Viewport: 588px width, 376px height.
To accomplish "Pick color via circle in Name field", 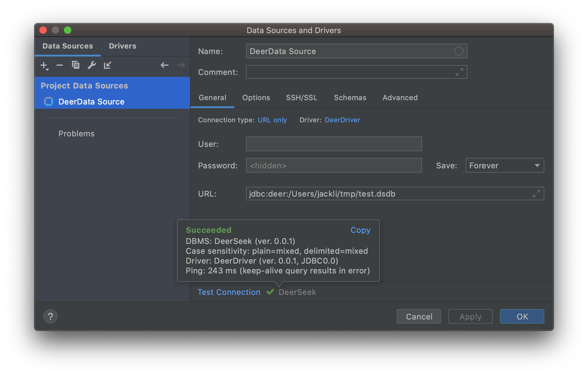I will click(459, 51).
